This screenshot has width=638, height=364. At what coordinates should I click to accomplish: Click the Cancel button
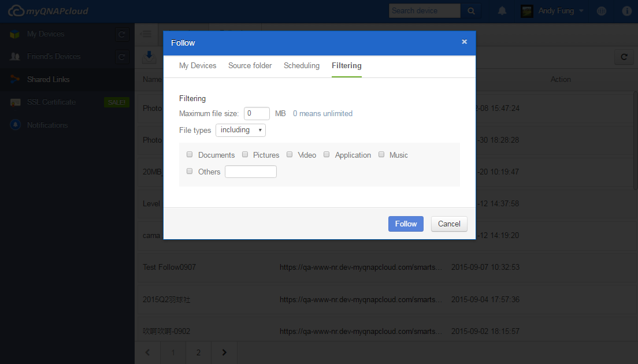pyautogui.click(x=449, y=224)
